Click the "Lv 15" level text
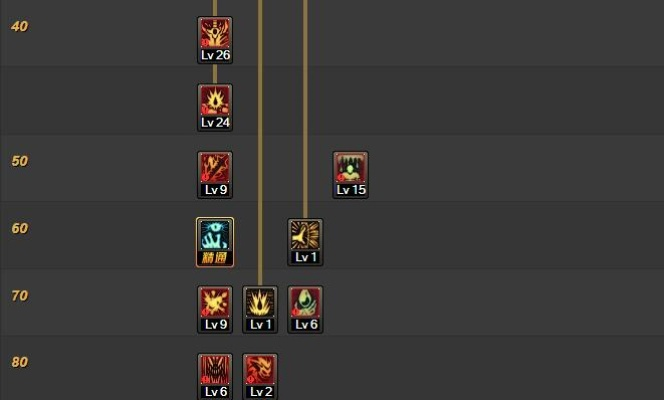This screenshot has width=664, height=400. [x=351, y=190]
